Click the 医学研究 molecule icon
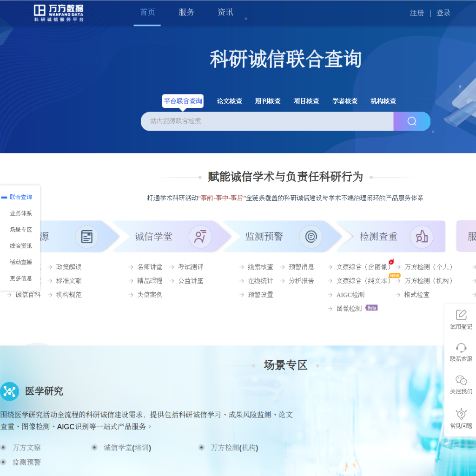The width and height of the screenshot is (476, 476). (9, 391)
